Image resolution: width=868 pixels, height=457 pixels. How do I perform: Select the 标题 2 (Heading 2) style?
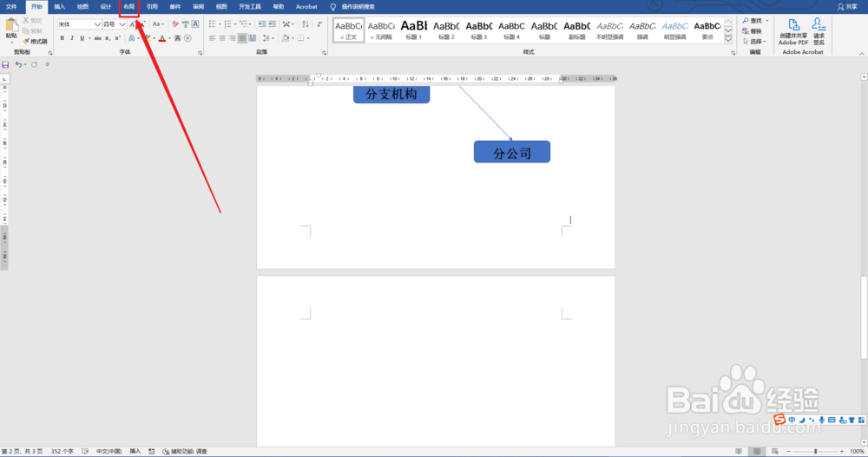tap(447, 30)
